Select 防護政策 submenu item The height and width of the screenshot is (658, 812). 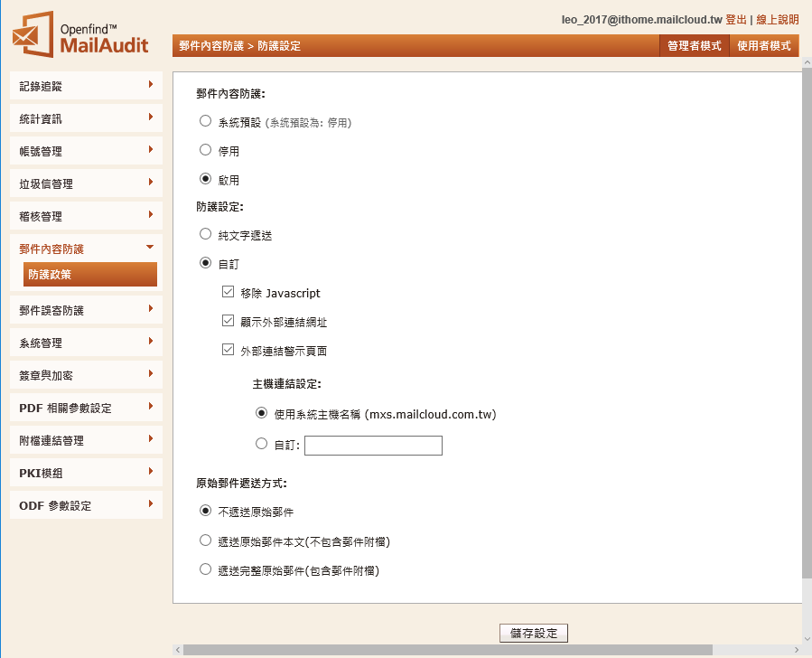[89, 275]
